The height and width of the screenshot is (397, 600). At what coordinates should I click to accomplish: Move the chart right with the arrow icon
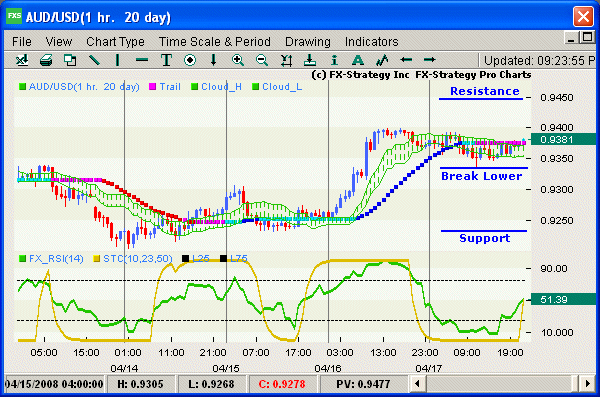(430, 60)
